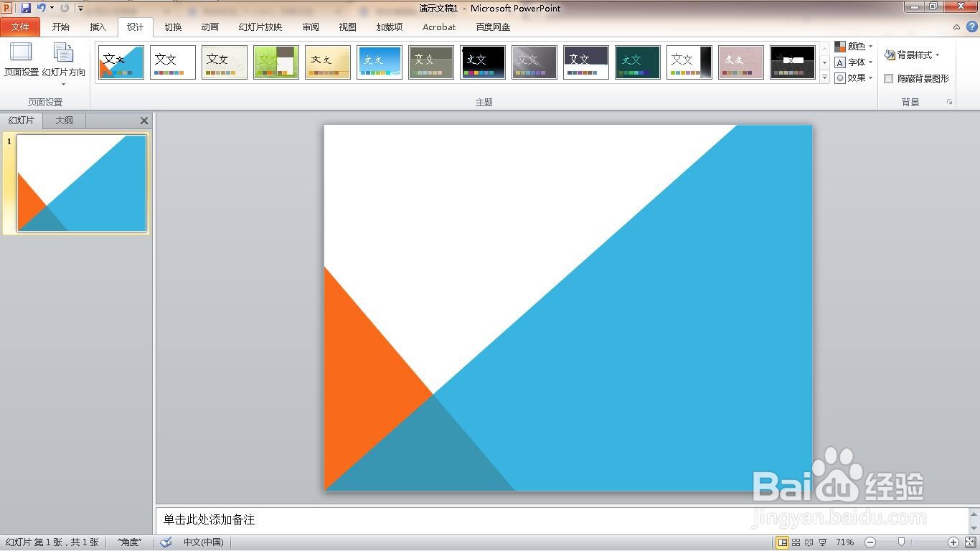Viewport: 980px width, 551px height.
Task: Click the spell check icon in status bar
Action: tap(166, 542)
